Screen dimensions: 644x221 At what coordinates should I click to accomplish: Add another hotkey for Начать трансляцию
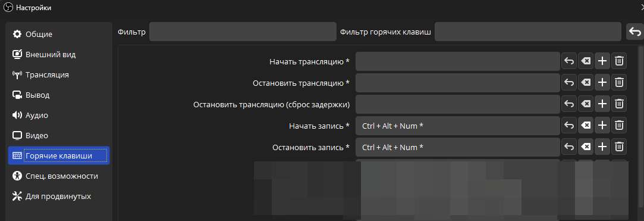click(602, 61)
